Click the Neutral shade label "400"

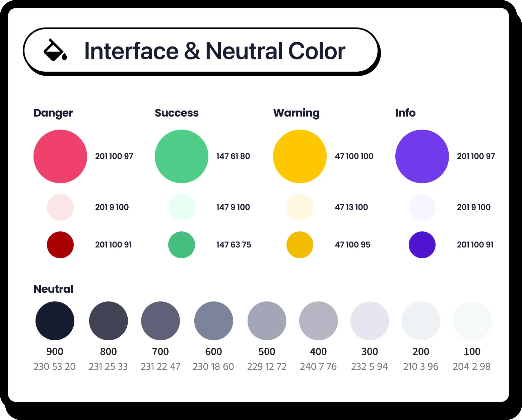319,352
